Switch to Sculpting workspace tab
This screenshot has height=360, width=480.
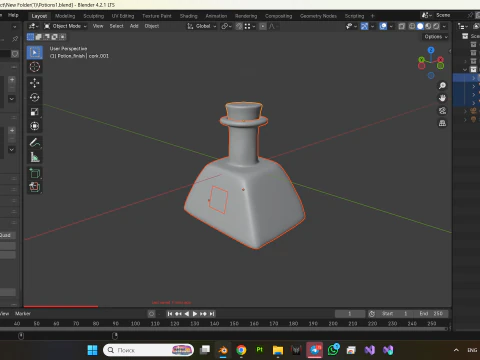click(93, 16)
